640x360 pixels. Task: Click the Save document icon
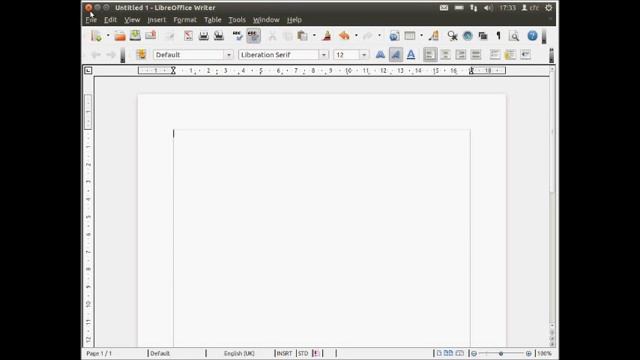pos(135,36)
